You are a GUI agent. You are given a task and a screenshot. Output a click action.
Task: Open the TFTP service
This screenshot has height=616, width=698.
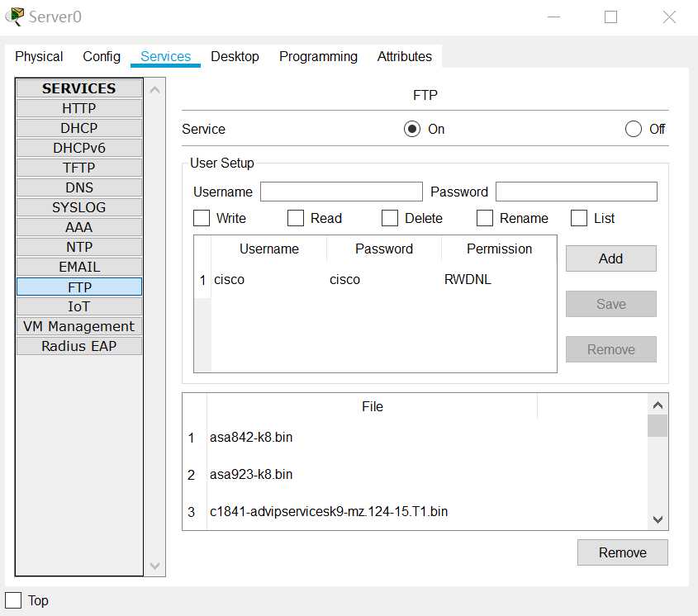[79, 168]
